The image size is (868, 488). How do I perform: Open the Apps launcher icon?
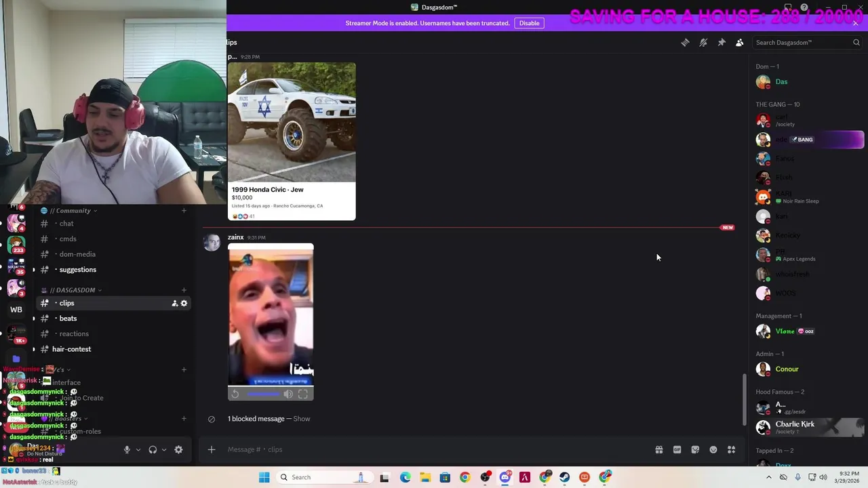[731, 449]
